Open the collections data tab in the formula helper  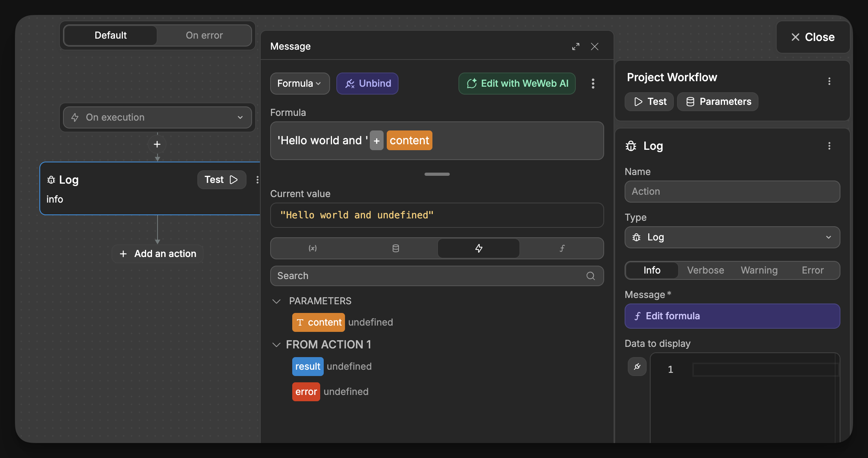[x=395, y=248]
